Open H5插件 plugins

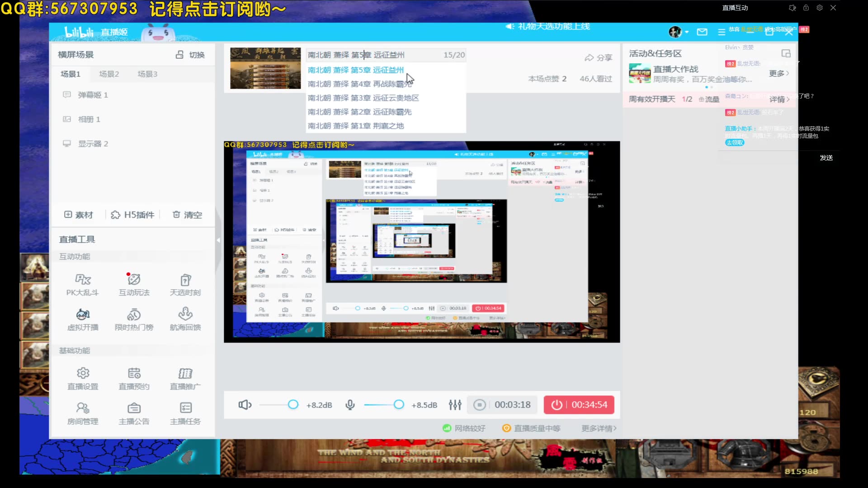coord(133,215)
